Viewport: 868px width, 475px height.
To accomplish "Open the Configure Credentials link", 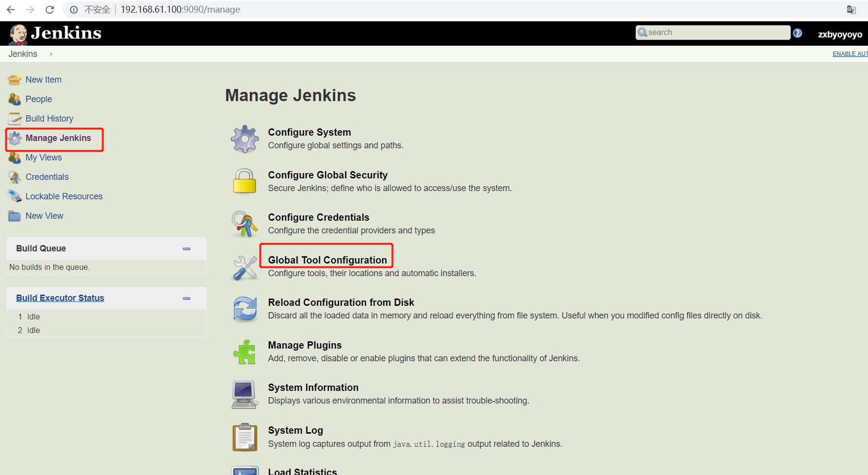I will [x=319, y=217].
